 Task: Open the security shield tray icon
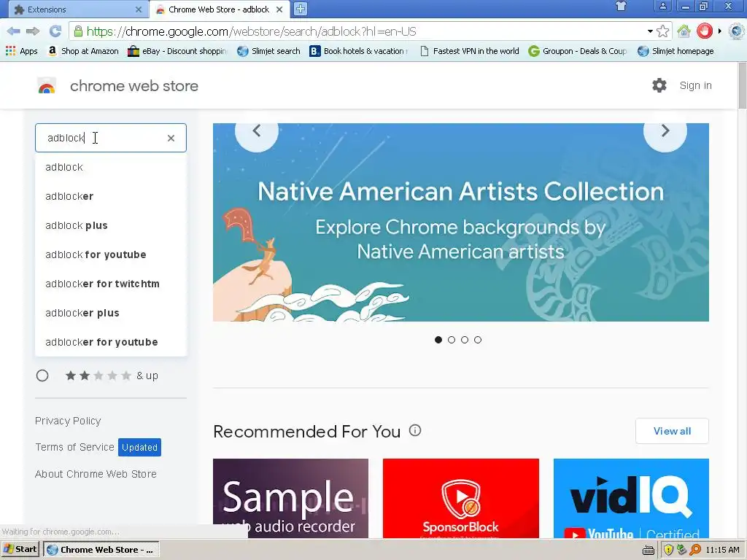(668, 550)
